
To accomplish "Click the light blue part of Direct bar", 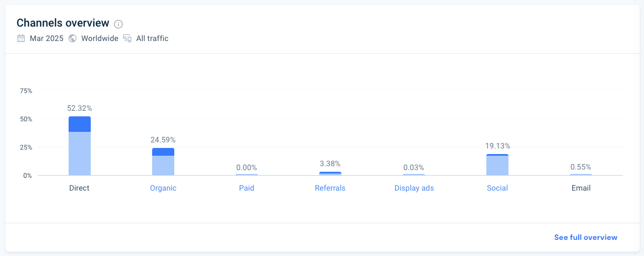I will pos(80,153).
